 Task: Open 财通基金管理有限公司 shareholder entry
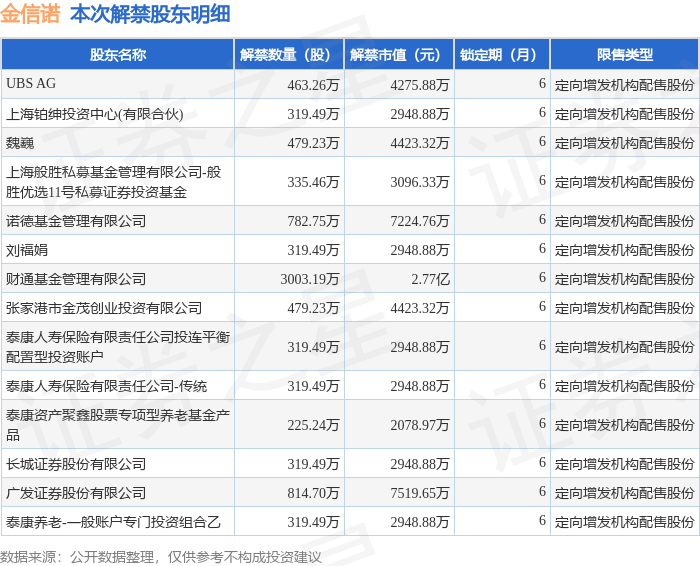pyautogui.click(x=76, y=279)
